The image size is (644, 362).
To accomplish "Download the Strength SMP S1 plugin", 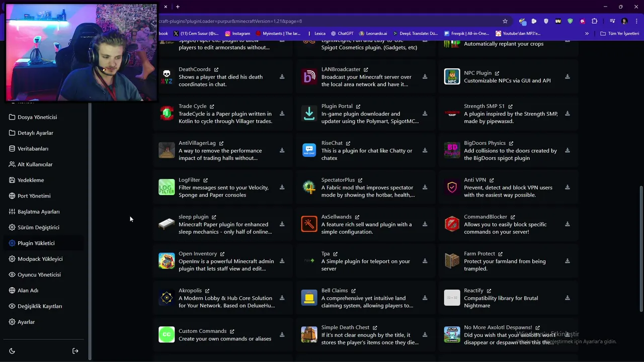I will coord(567,114).
